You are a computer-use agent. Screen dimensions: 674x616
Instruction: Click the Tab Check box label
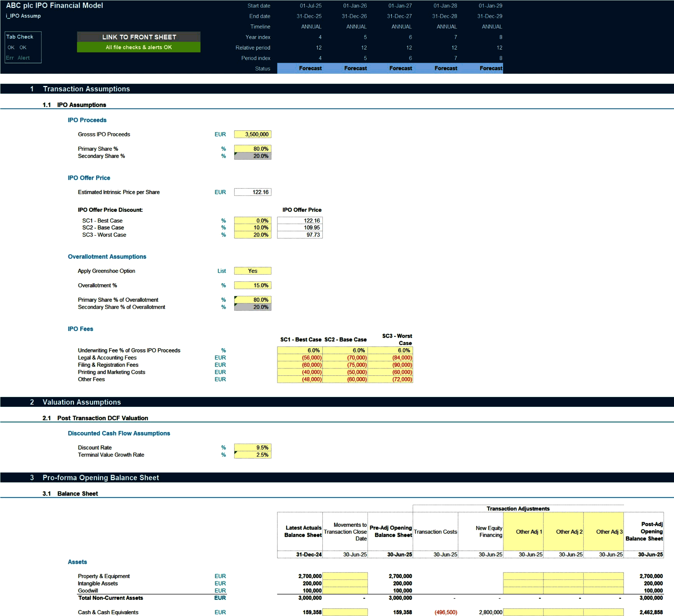click(x=20, y=37)
